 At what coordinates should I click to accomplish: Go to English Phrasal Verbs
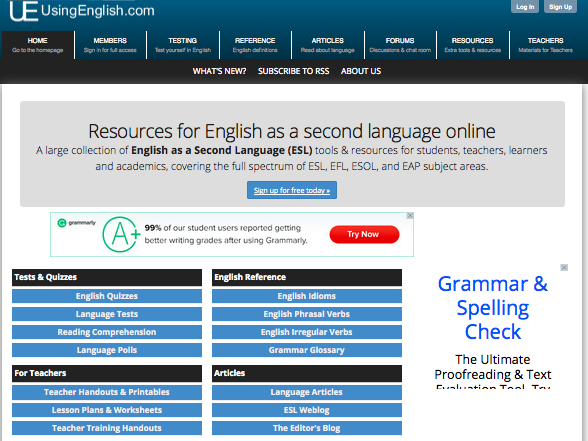(x=307, y=314)
